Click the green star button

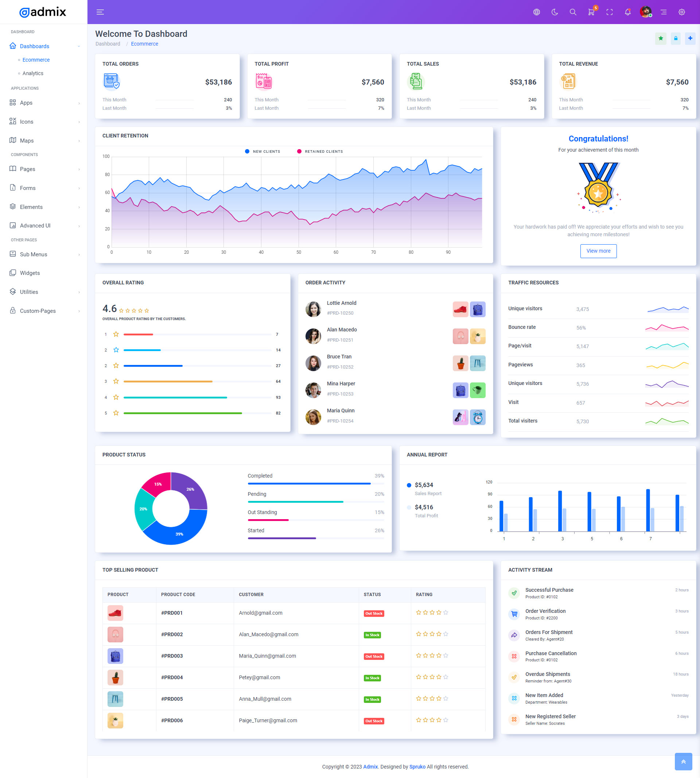[x=660, y=38]
